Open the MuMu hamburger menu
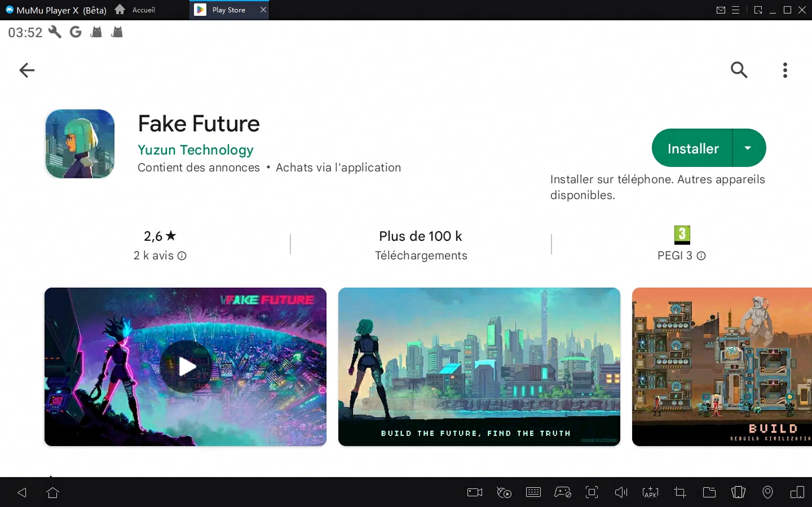 735,10
